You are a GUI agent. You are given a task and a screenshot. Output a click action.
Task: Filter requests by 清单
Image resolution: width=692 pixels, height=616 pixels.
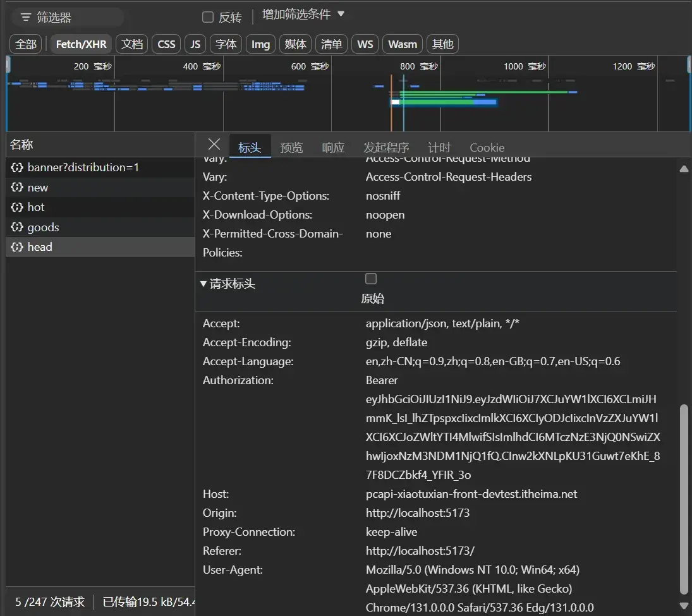click(331, 44)
